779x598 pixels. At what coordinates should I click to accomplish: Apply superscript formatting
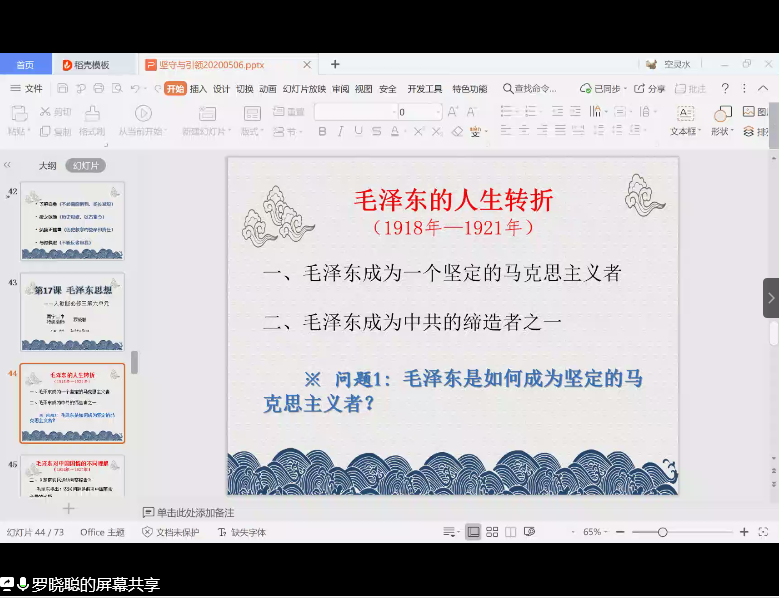coord(418,131)
